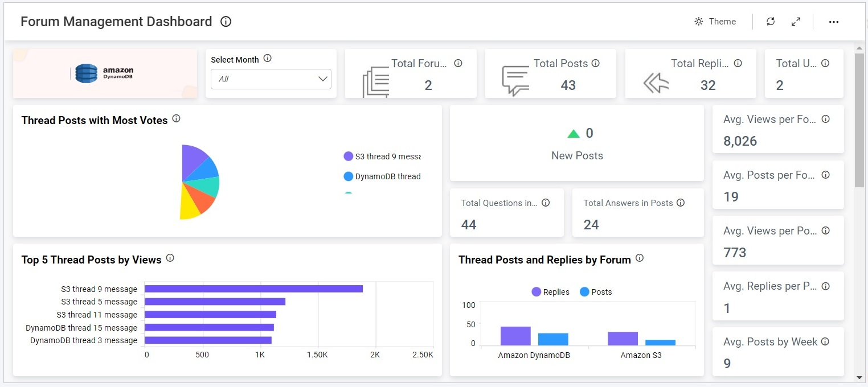The width and height of the screenshot is (868, 387).
Task: Toggle the Replies legend item
Action: (550, 291)
